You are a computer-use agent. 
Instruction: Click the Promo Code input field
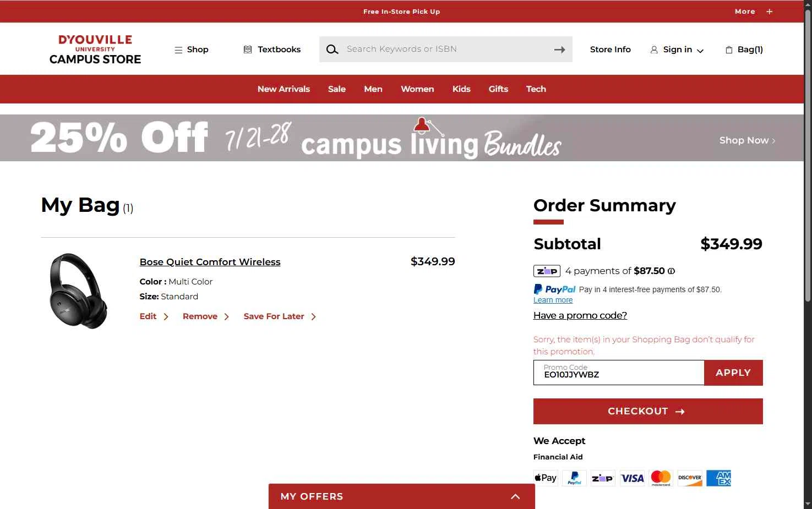click(x=619, y=373)
